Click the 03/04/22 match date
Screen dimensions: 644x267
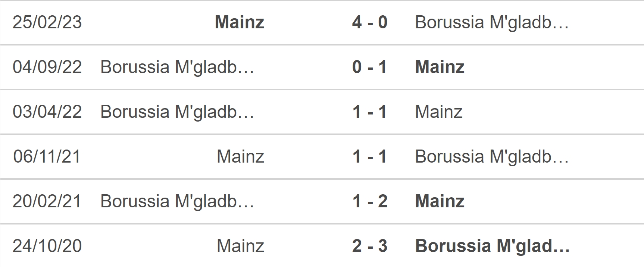click(x=47, y=112)
